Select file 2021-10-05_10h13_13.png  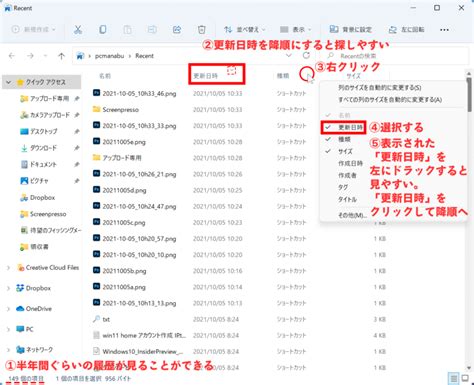point(139,303)
